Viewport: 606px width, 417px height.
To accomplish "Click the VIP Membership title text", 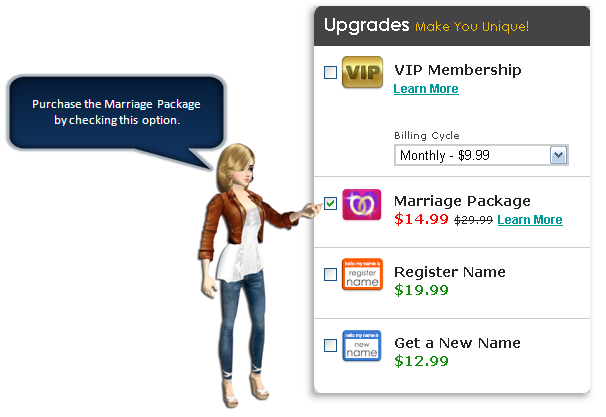I will click(458, 70).
